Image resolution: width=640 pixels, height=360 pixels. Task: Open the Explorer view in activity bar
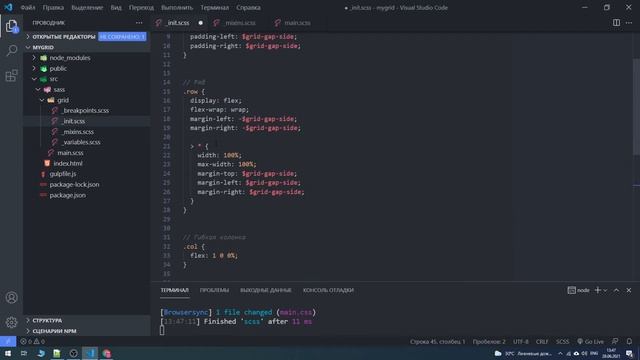[11, 27]
